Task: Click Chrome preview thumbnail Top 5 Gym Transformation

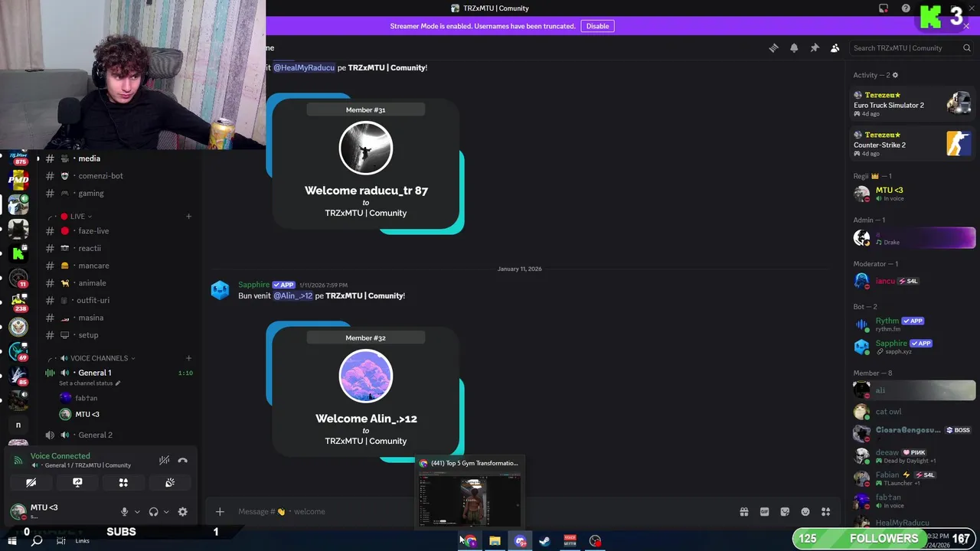Action: 469,500
